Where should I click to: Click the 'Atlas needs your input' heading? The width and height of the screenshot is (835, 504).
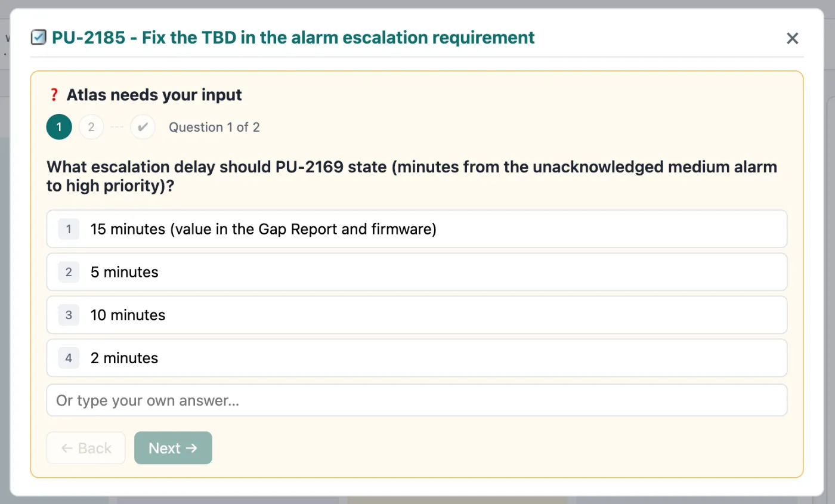pos(154,95)
